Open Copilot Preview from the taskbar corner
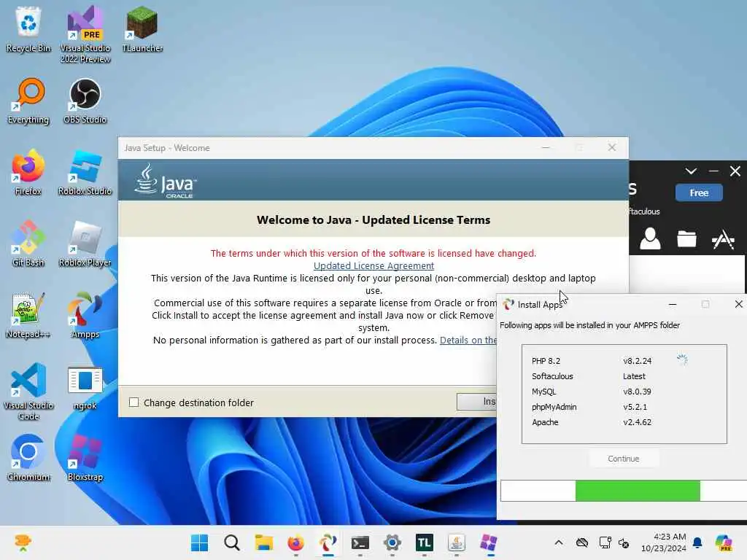The image size is (747, 560). 724,542
